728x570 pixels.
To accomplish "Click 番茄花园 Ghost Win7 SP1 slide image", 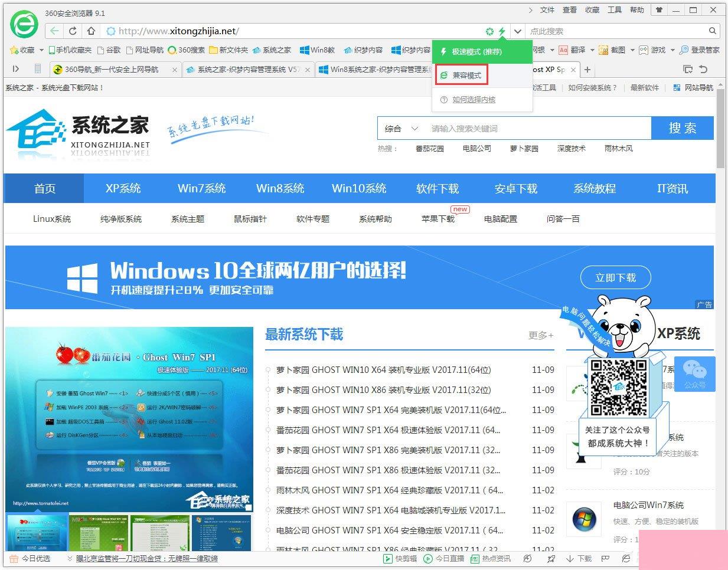I will (129, 419).
